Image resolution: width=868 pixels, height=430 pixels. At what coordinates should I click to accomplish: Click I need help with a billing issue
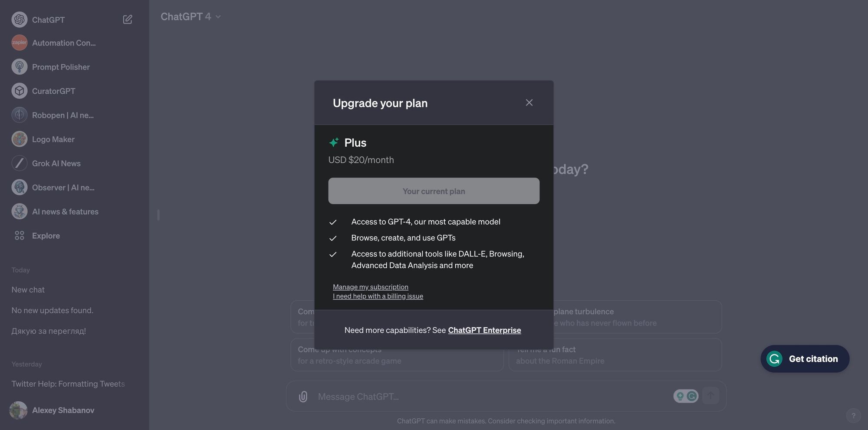point(378,296)
